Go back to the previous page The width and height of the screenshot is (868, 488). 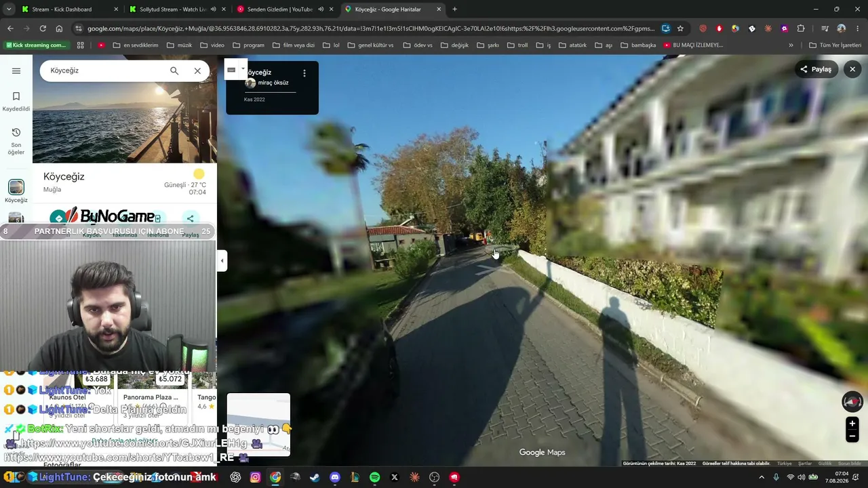[x=10, y=28]
